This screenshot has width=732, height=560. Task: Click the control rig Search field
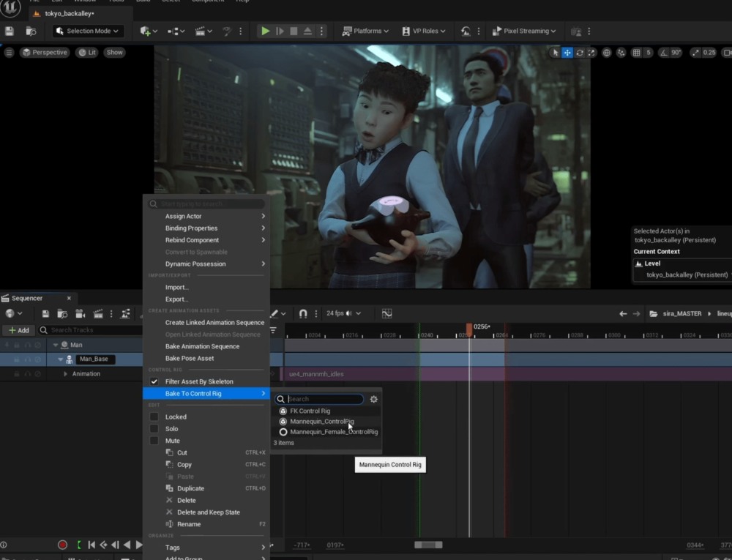(319, 399)
